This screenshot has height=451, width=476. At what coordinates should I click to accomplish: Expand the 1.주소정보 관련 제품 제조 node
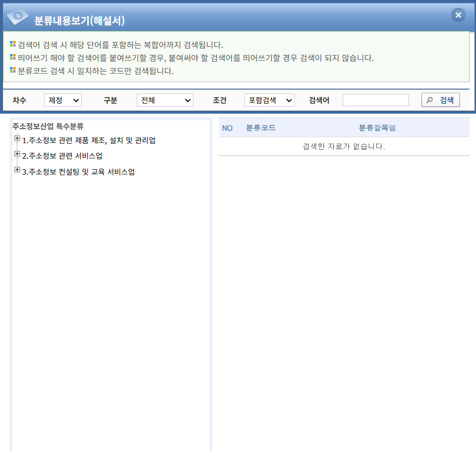pyautogui.click(x=17, y=139)
